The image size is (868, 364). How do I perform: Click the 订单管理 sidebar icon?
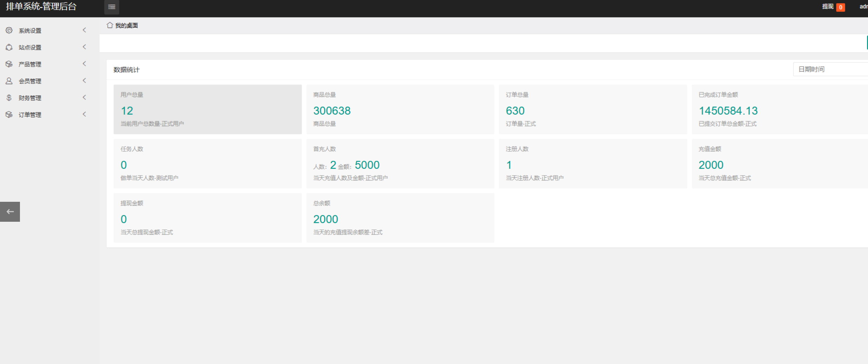tap(9, 115)
